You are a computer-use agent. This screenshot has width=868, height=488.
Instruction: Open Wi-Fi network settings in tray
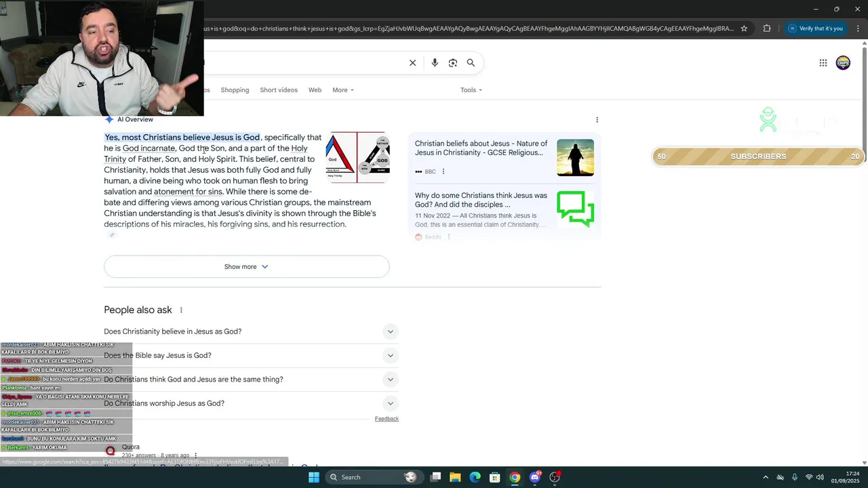[x=808, y=477]
